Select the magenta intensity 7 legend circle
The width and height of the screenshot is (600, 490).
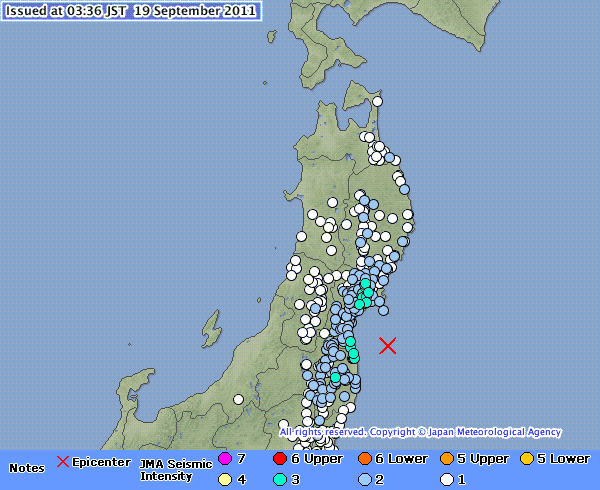click(224, 459)
